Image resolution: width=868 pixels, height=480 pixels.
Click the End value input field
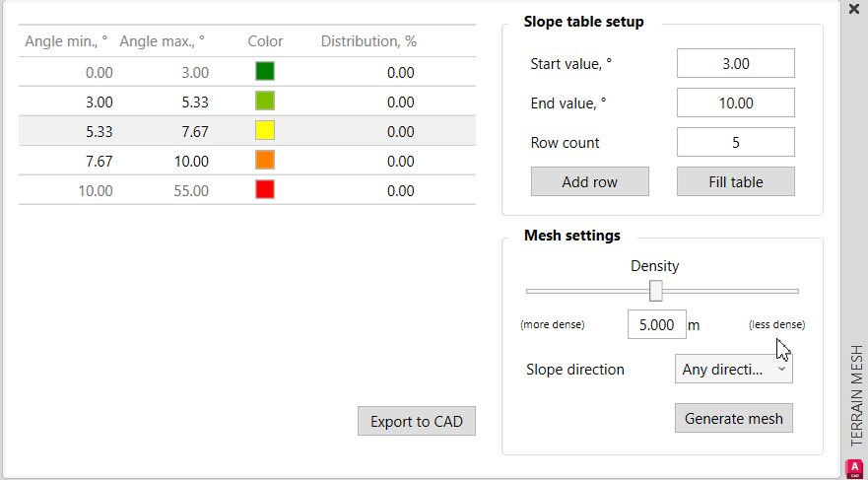click(x=735, y=103)
